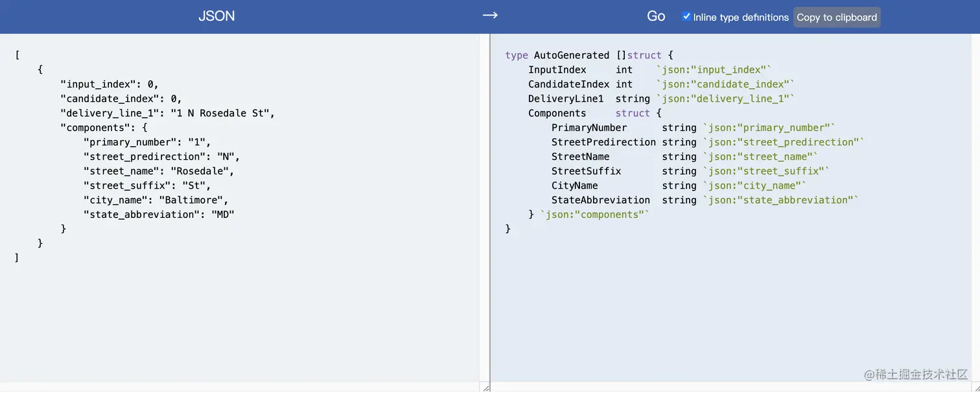Click the Components struct declaration in output
This screenshot has width=980, height=393.
(x=557, y=113)
